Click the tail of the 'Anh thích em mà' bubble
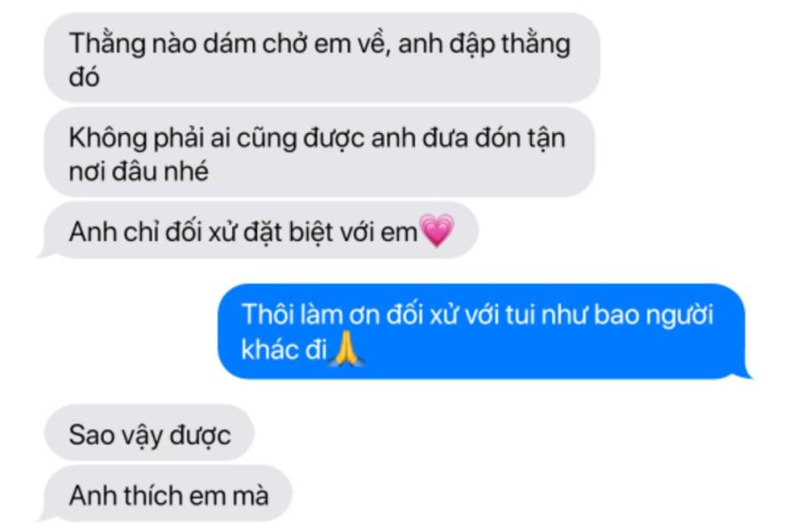789x532 pixels. coord(47,515)
